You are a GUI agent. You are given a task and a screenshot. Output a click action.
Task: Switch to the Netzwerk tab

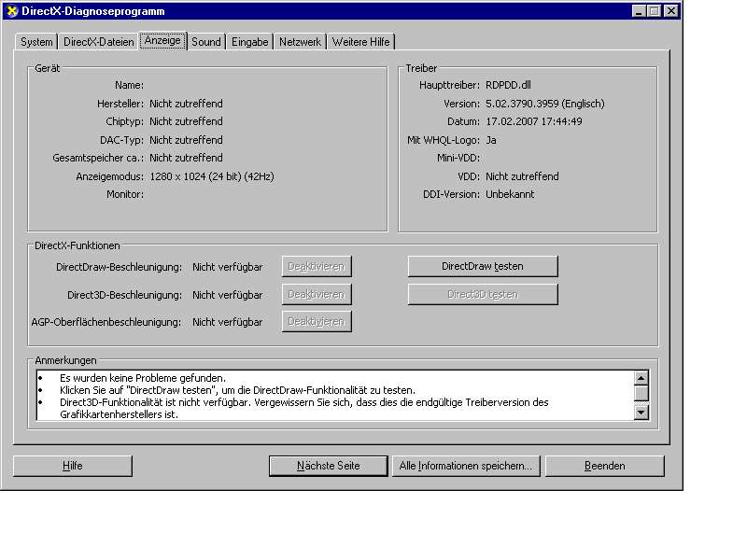click(300, 42)
